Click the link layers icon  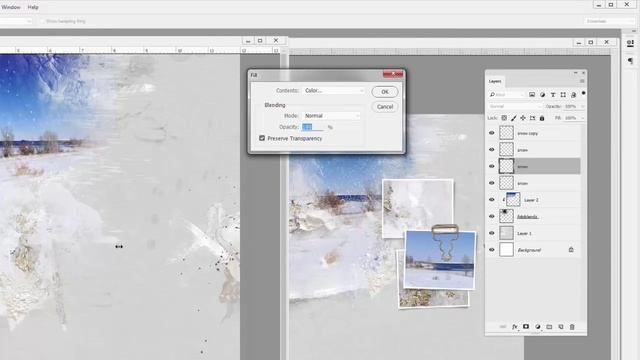(x=503, y=327)
